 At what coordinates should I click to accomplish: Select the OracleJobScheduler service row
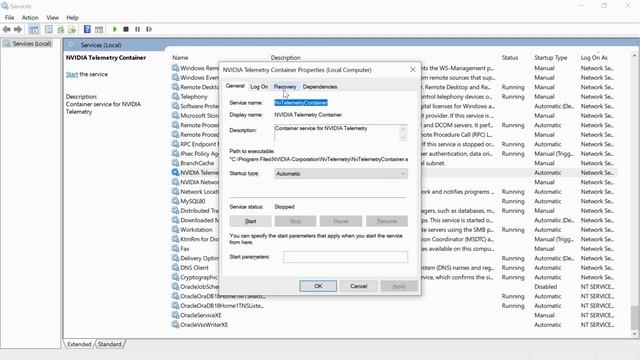[394, 287]
